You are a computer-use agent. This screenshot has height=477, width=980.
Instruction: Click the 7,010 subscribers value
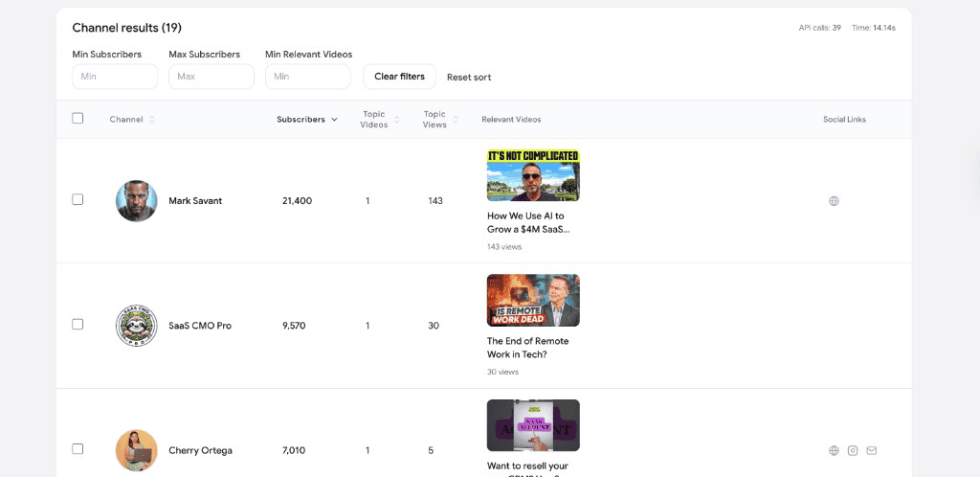pyautogui.click(x=294, y=450)
